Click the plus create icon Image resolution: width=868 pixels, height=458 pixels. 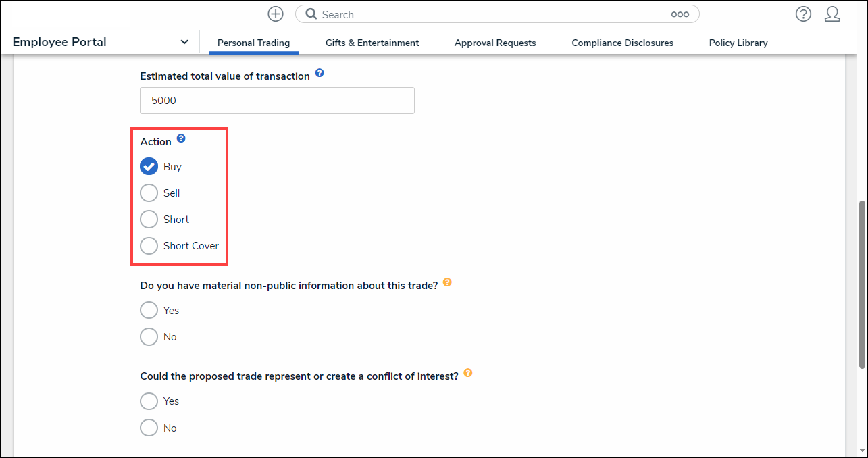(276, 14)
